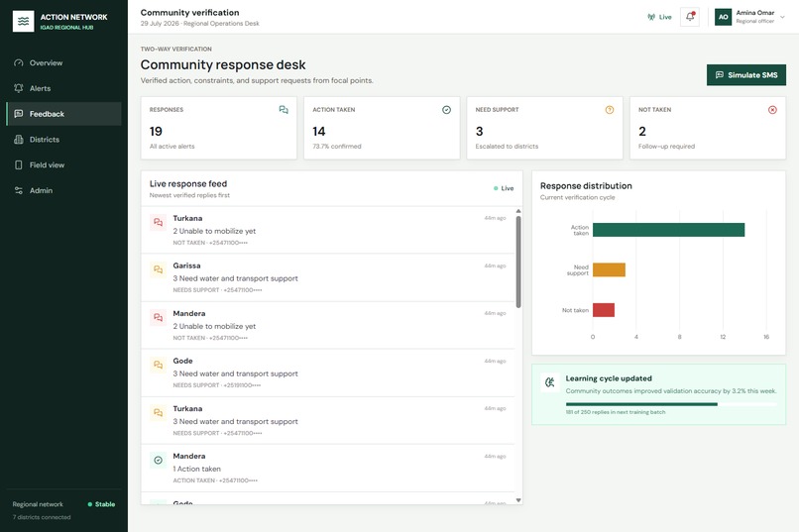Click the orange Need support bar
This screenshot has width=799, height=532.
coord(609,269)
